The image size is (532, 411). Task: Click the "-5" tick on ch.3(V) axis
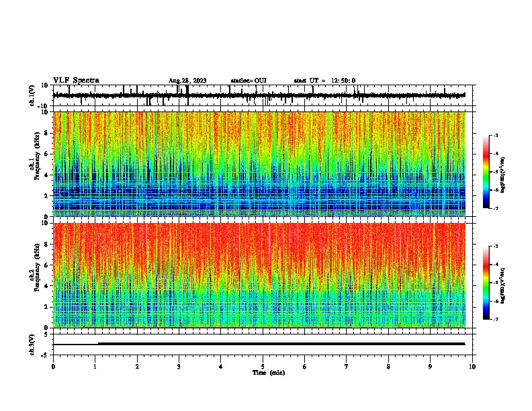(x=45, y=355)
